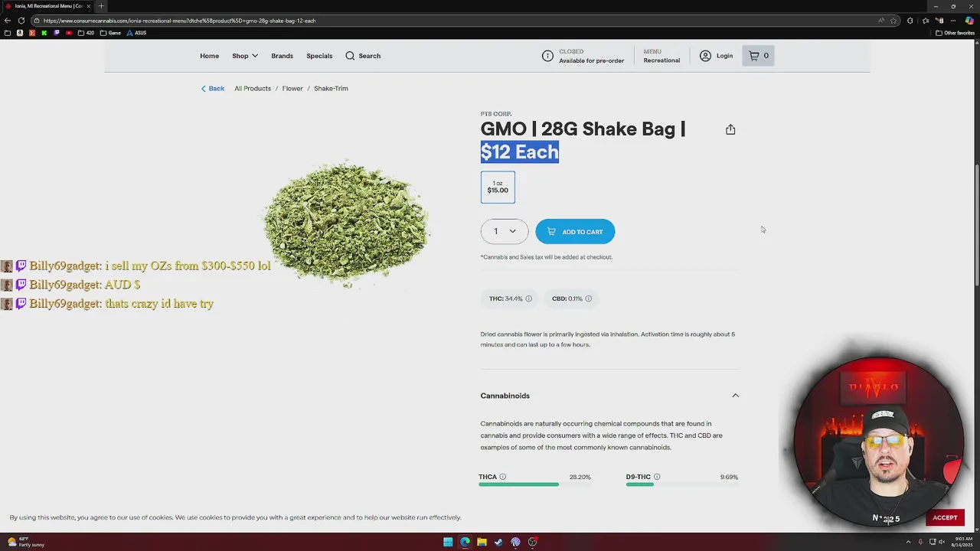The width and height of the screenshot is (980, 551).
Task: Open the Specials menu item
Action: click(x=319, y=56)
